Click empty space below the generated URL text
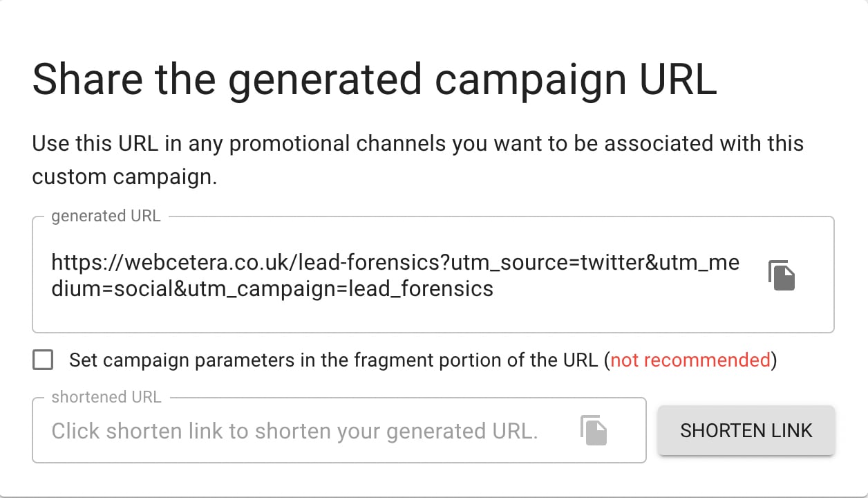 pos(387,315)
